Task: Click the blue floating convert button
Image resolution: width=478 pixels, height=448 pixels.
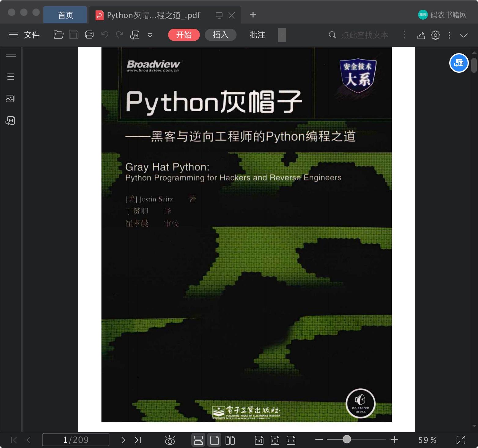Action: (x=459, y=63)
